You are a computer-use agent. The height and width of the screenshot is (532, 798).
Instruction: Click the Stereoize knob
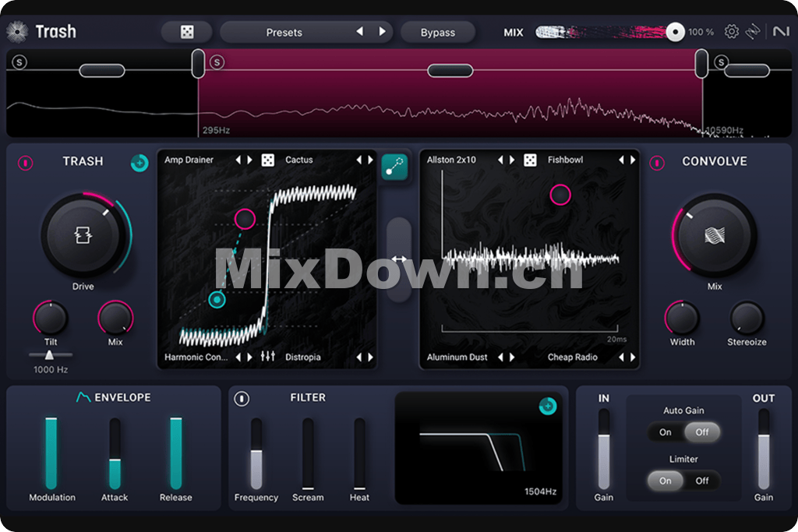tap(747, 318)
